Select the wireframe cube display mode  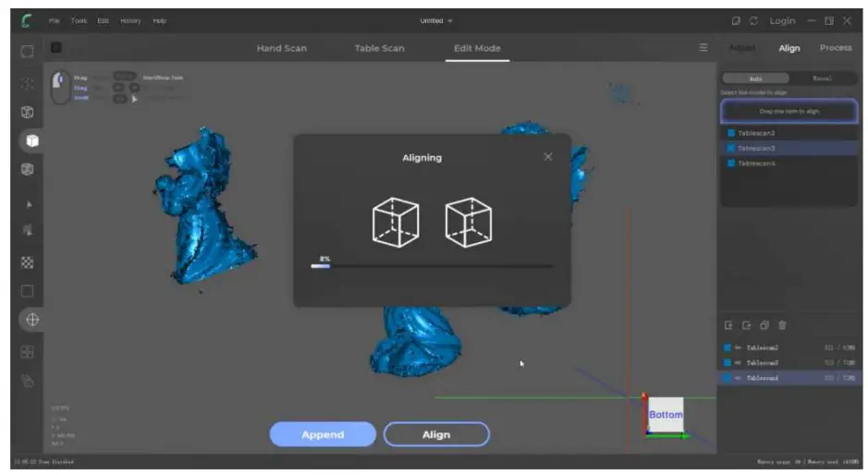(x=27, y=113)
